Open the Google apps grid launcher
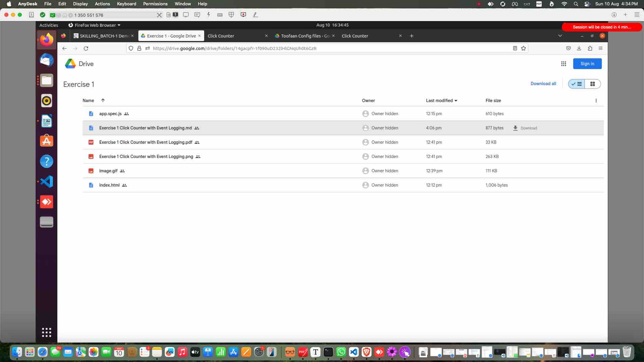The image size is (644, 362). (564, 64)
